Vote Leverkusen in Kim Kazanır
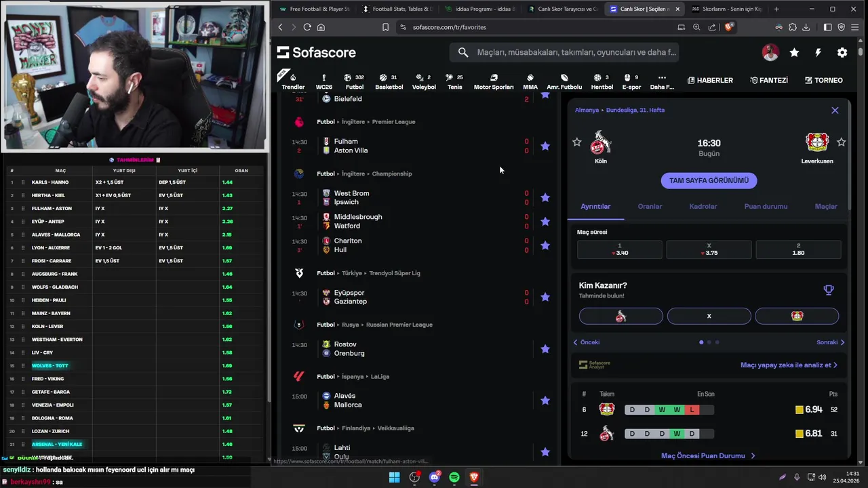Image resolution: width=868 pixels, height=488 pixels. 797,316
